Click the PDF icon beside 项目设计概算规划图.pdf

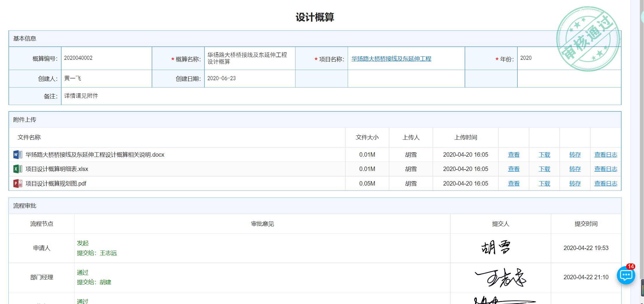(x=17, y=184)
